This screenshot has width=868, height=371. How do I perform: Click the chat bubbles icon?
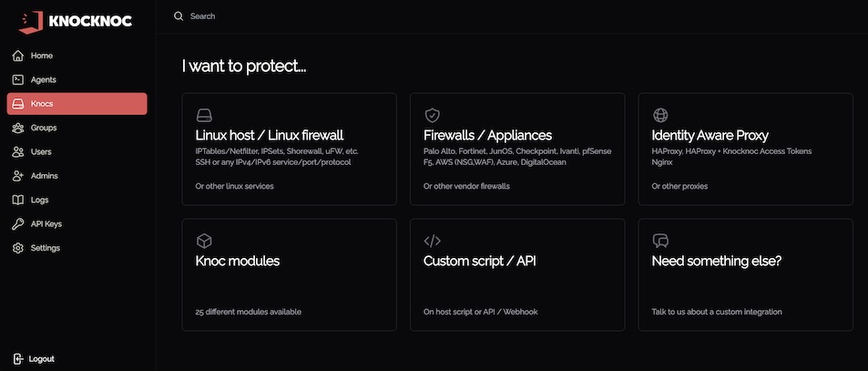pyautogui.click(x=661, y=241)
